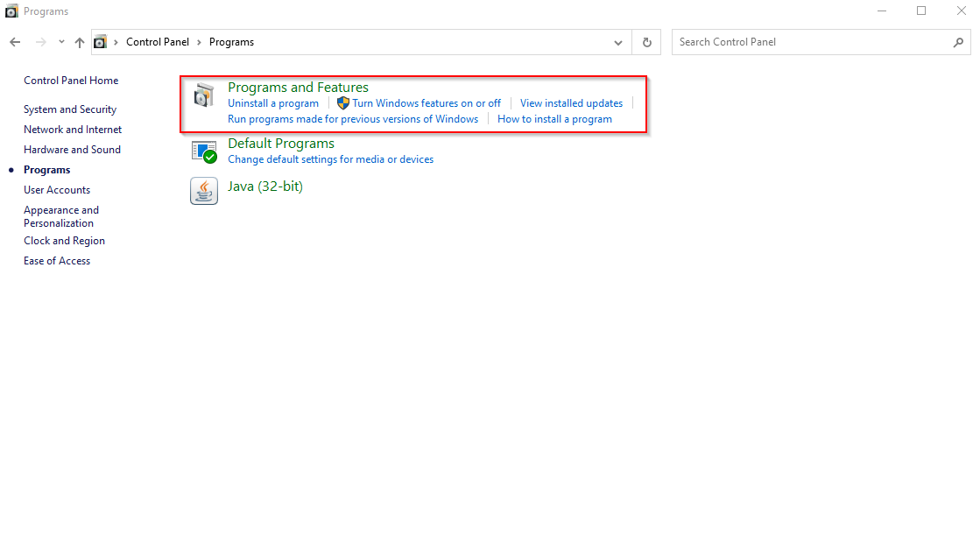Click the title bar Programs window icon

[x=11, y=11]
